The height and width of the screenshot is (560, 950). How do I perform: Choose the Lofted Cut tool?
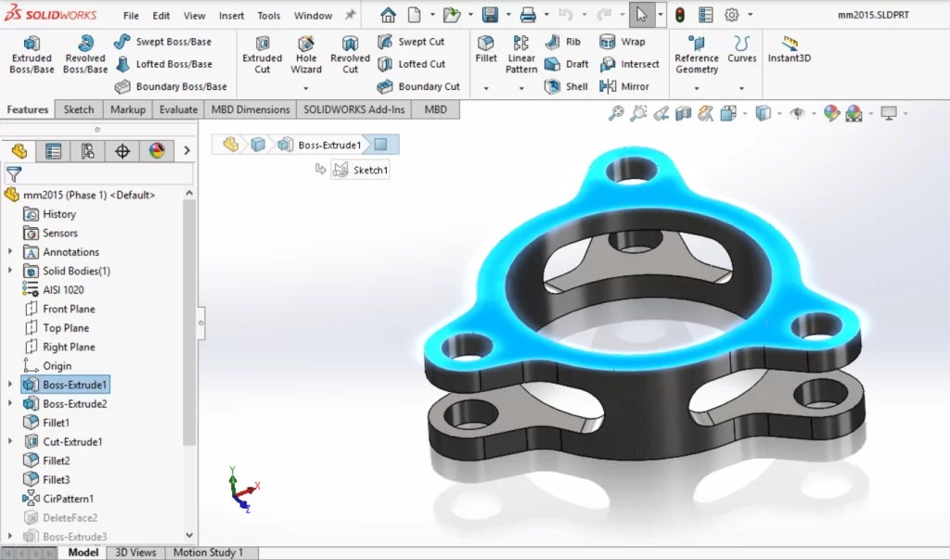click(x=411, y=64)
